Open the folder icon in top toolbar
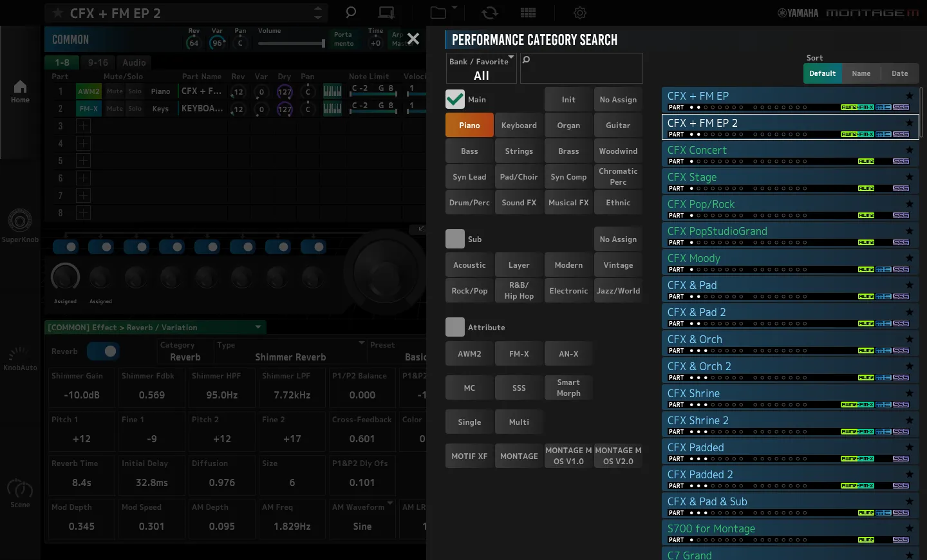 (438, 13)
